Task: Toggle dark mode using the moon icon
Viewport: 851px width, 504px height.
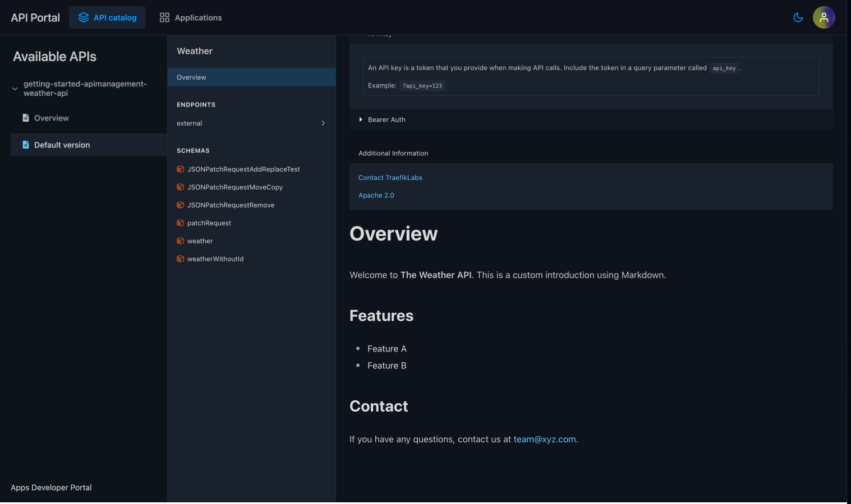Action: [x=798, y=17]
